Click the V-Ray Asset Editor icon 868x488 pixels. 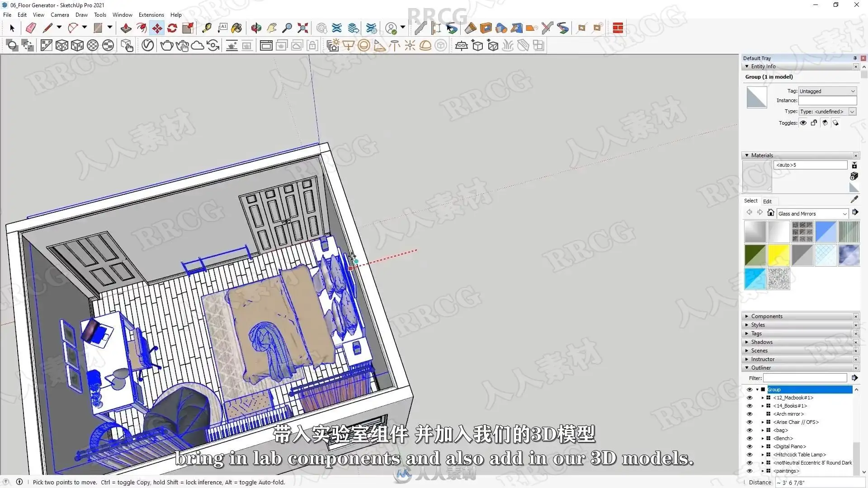click(x=148, y=45)
